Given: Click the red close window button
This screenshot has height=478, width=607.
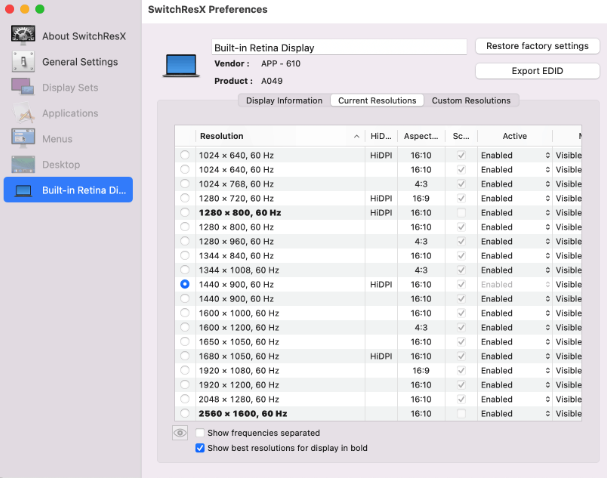Looking at the screenshot, I should click(9, 9).
